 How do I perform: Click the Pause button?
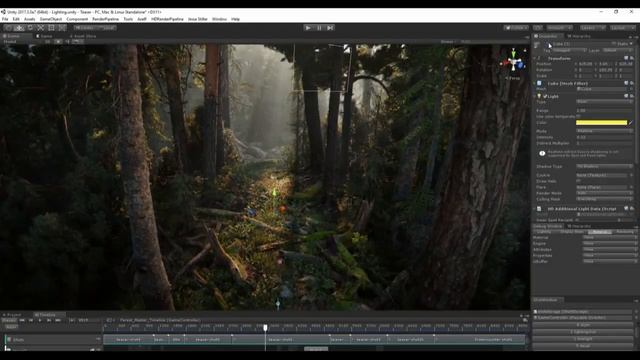coord(319,28)
